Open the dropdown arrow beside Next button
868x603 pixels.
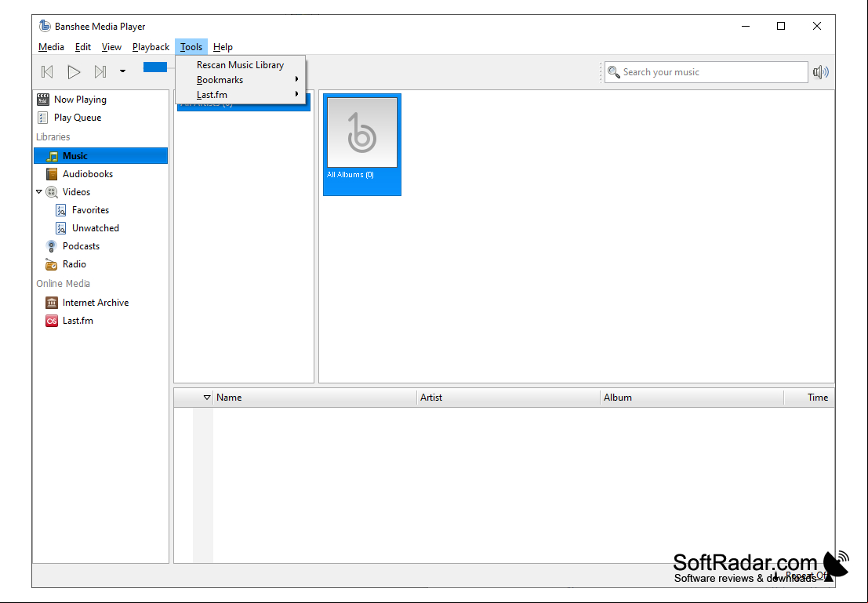[x=122, y=71]
